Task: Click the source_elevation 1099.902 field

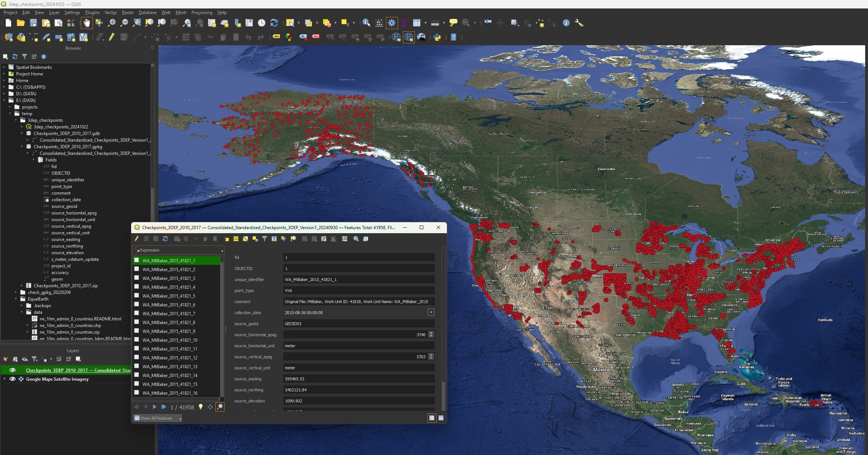Action: tap(359, 401)
